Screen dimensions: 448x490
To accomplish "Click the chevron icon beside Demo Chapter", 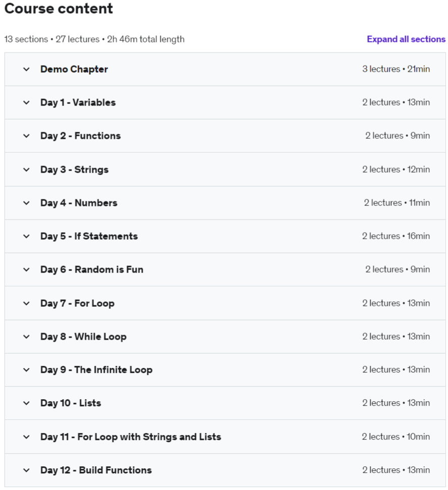I will click(x=27, y=69).
